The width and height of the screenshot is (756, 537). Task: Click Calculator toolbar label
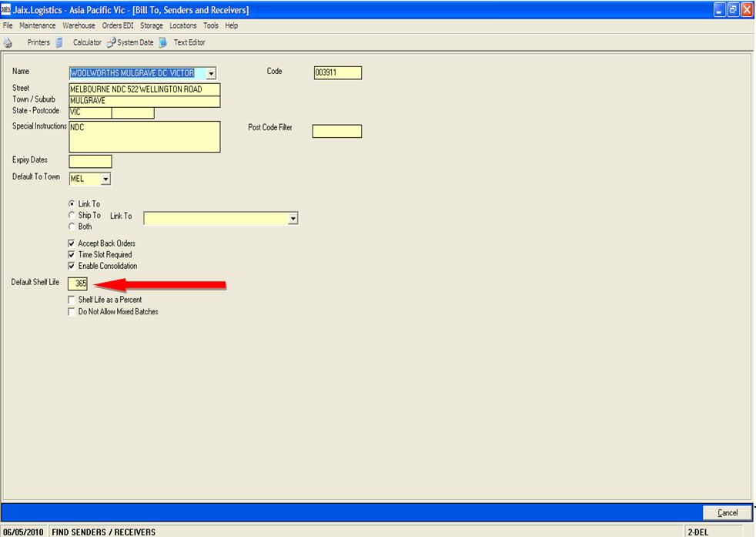tap(87, 42)
